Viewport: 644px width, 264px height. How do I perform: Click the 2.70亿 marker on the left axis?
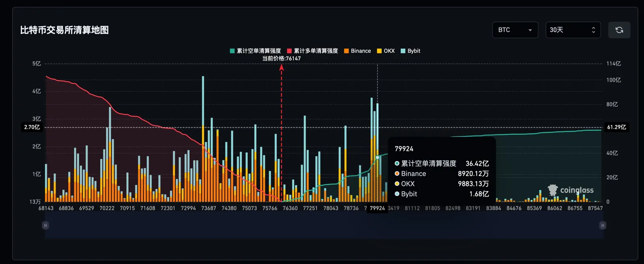click(x=32, y=127)
